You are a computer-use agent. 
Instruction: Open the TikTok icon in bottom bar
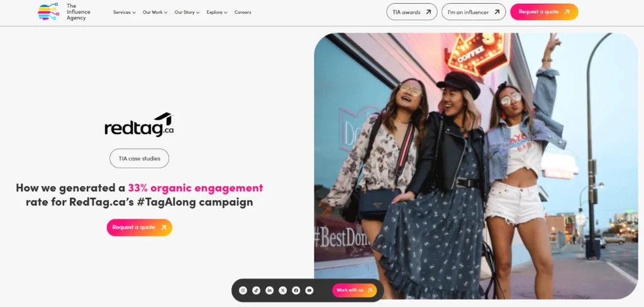coord(257,291)
